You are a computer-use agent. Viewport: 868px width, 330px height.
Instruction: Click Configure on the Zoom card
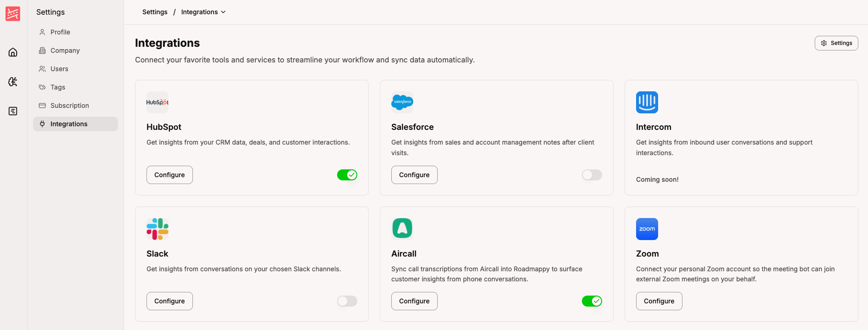[659, 301]
